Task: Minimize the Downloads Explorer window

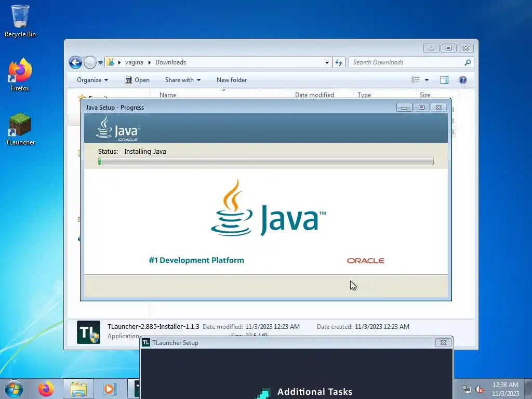Action: tap(431, 48)
